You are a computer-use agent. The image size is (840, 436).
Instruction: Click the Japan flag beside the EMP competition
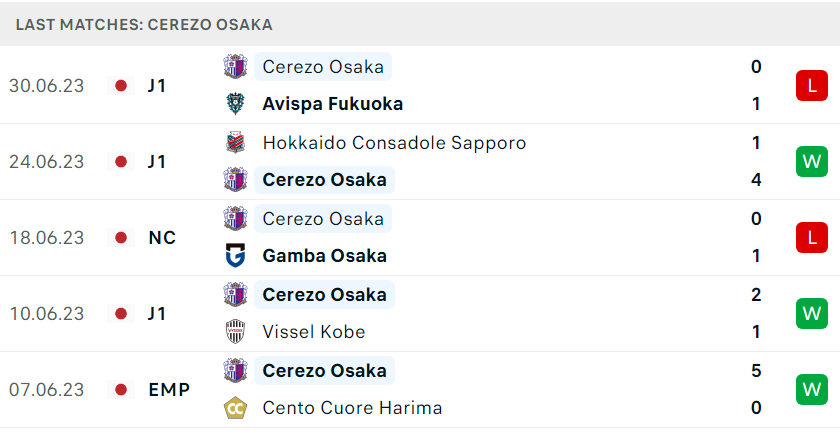pos(121,389)
